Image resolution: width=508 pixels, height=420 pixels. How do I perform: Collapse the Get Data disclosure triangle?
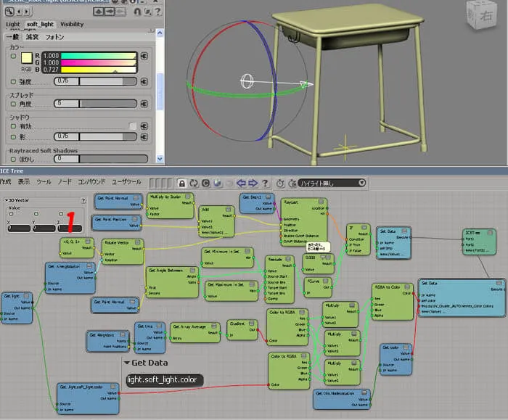pos(127,363)
